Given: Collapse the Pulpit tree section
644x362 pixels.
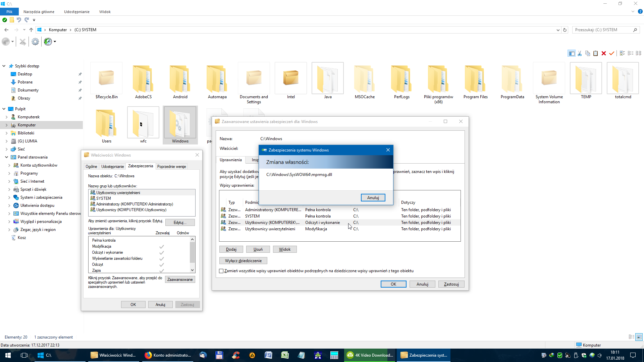Looking at the screenshot, I should click(4, 109).
